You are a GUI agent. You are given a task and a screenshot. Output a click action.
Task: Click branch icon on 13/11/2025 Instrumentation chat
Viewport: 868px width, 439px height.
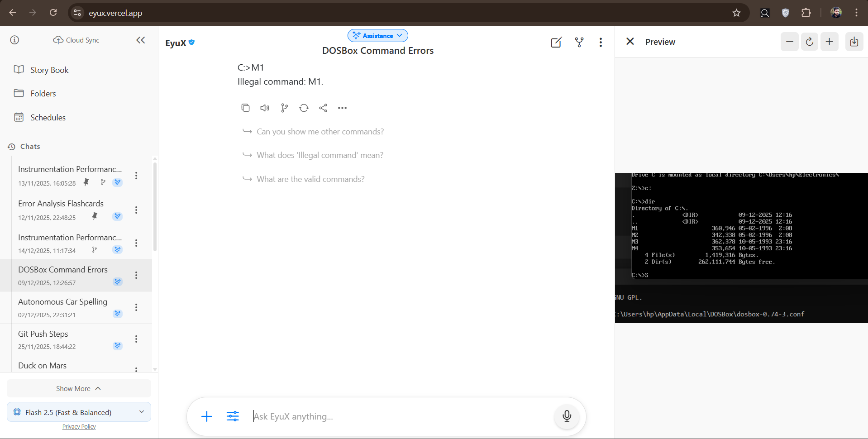tap(103, 182)
